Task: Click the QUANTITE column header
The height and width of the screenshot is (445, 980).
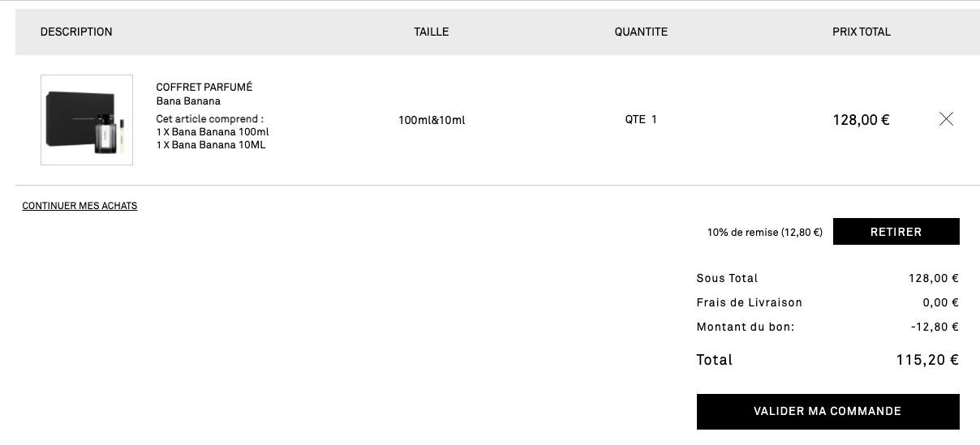Action: click(x=641, y=32)
